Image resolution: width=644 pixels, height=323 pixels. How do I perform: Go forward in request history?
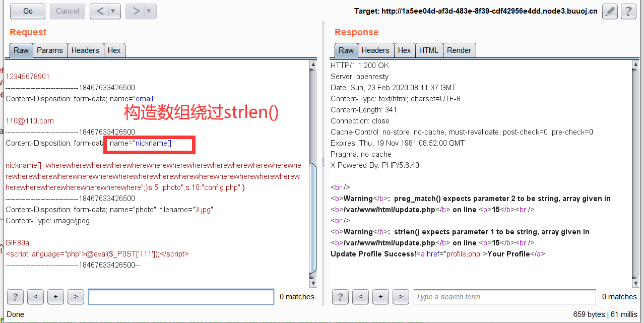point(135,11)
